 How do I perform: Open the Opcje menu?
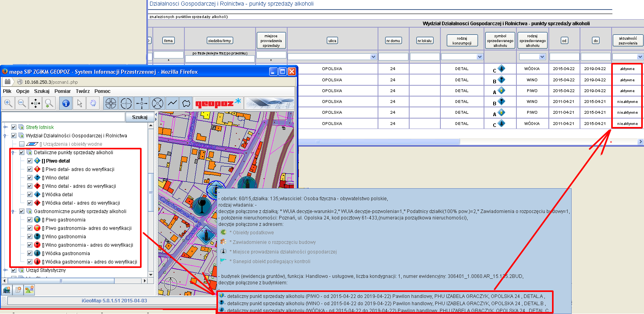coord(23,91)
